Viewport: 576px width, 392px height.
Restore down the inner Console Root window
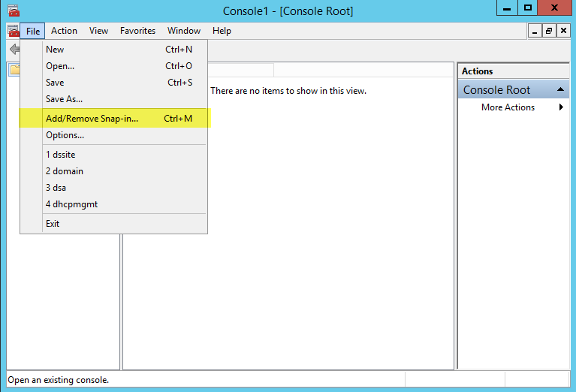(x=548, y=31)
